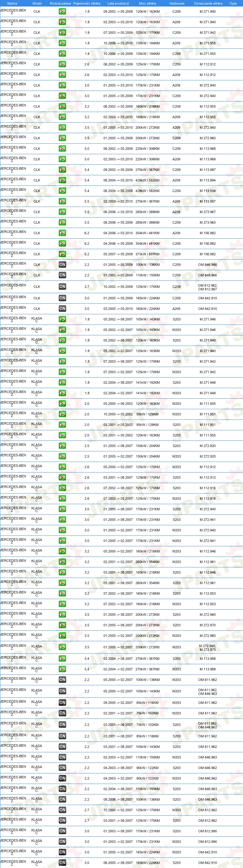The image size is (243, 868).
Task: Sort by the Marka column header
Action: point(12,3)
